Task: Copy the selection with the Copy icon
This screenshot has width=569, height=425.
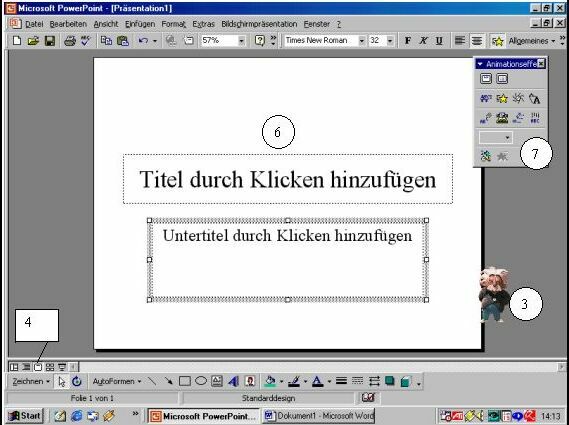Action: [x=106, y=41]
